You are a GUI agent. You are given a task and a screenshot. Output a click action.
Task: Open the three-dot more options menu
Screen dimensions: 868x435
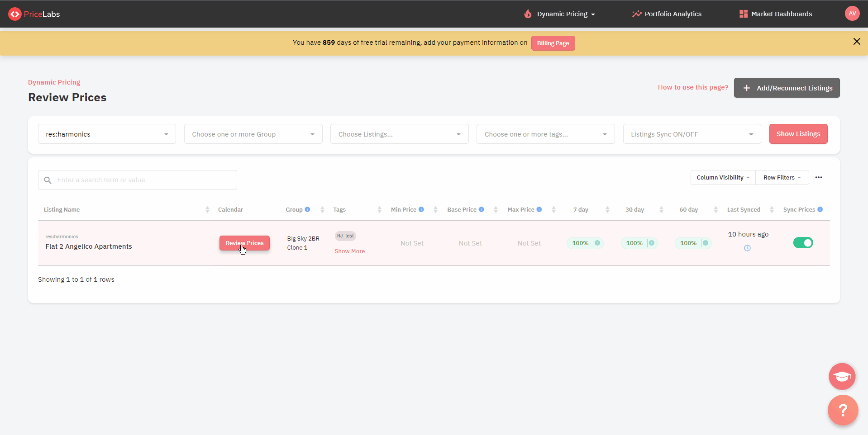pos(819,177)
